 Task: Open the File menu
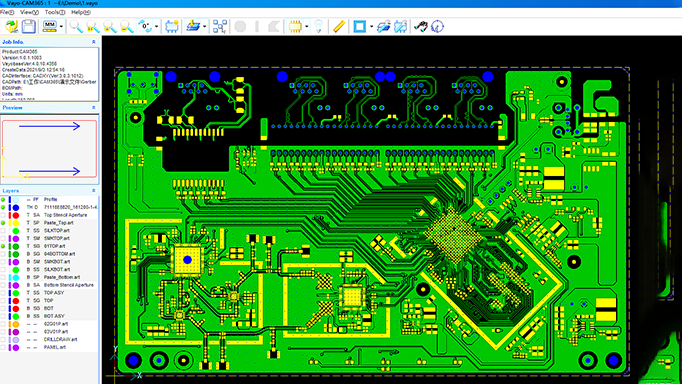point(7,13)
